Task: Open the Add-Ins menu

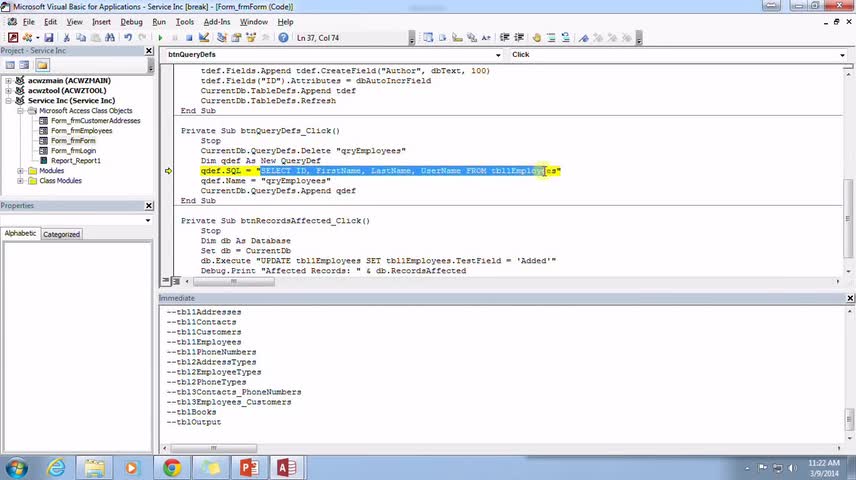Action: (x=217, y=22)
